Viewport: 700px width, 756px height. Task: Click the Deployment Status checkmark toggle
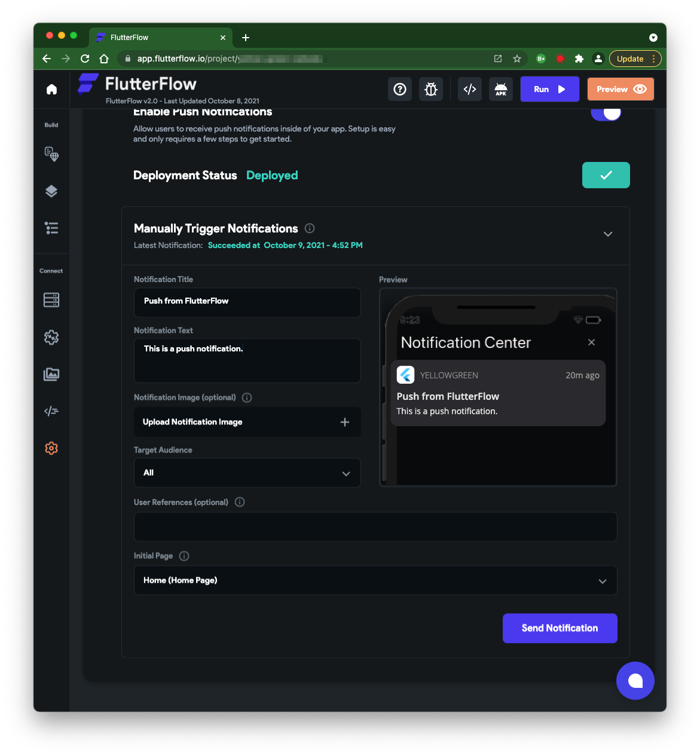click(x=606, y=175)
